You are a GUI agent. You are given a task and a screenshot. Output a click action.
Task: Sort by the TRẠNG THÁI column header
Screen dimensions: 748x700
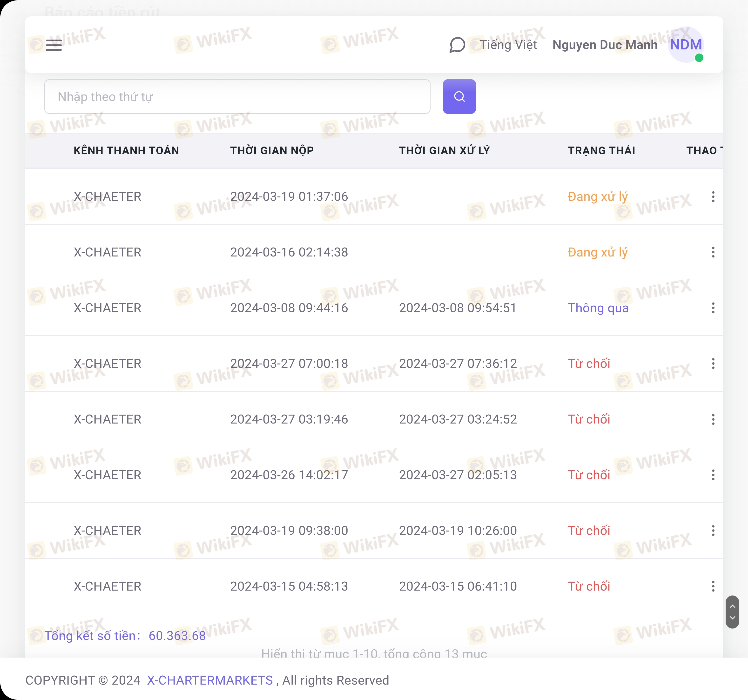601,150
